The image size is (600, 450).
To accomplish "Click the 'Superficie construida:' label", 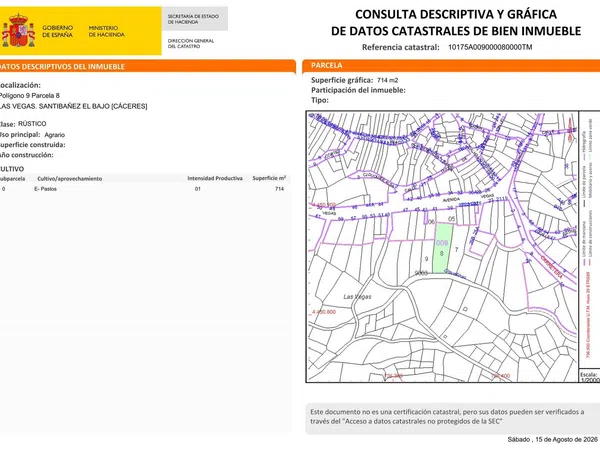I will 33,145.
